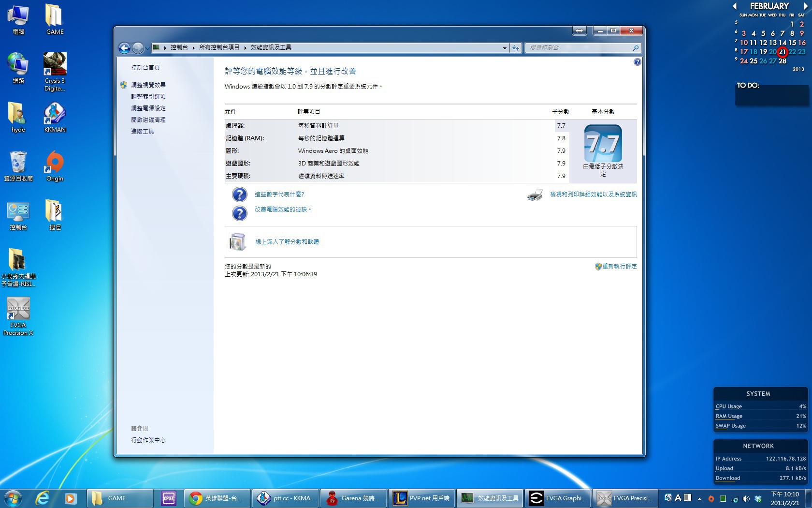812x508 pixels.
Task: Select the 所有控制台項目 breadcrumb segment
Action: (219, 47)
